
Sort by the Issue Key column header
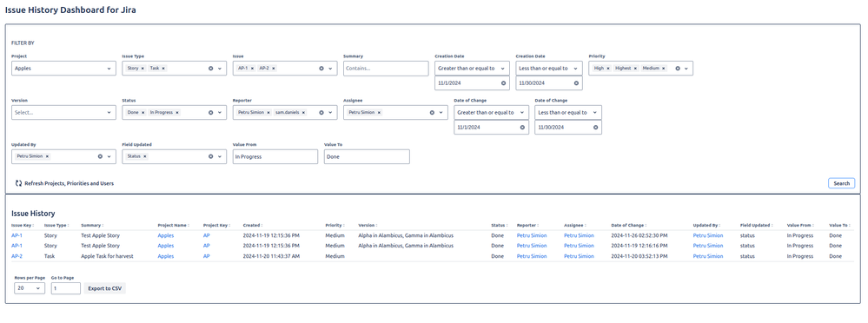click(x=23, y=226)
